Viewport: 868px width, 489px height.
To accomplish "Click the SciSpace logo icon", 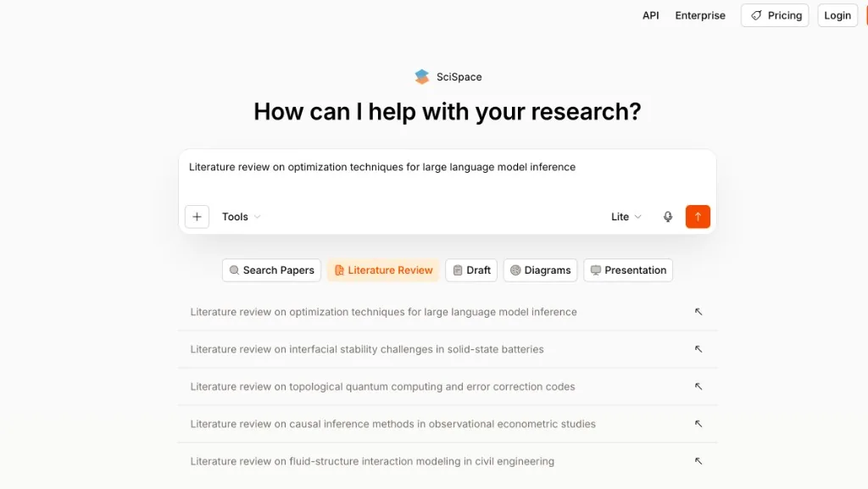I will coord(422,77).
